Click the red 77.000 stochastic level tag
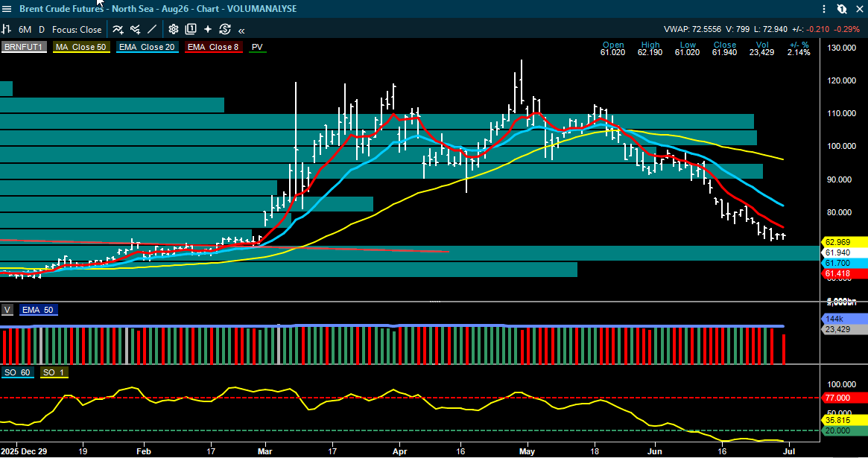The width and height of the screenshot is (868, 458). coord(843,398)
